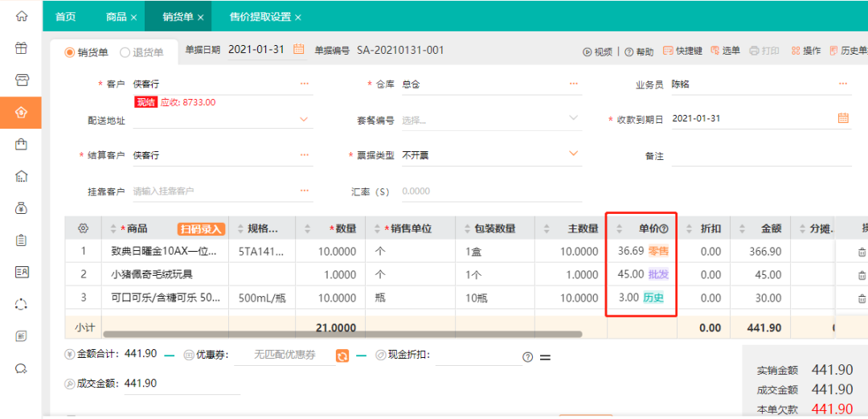Open calendar icon for 收款到期日
This screenshot has height=419, width=868.
[x=843, y=118]
